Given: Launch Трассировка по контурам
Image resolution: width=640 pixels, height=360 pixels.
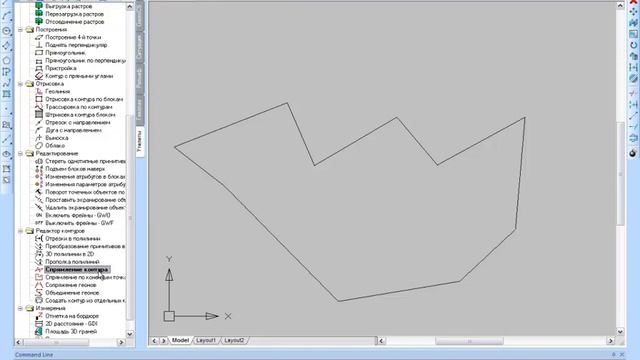Looking at the screenshot, I should coord(78,107).
